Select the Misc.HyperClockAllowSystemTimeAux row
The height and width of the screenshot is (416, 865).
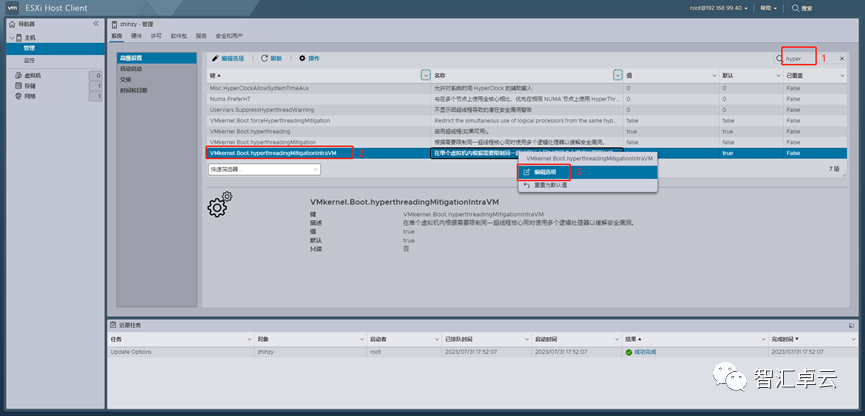[526, 88]
